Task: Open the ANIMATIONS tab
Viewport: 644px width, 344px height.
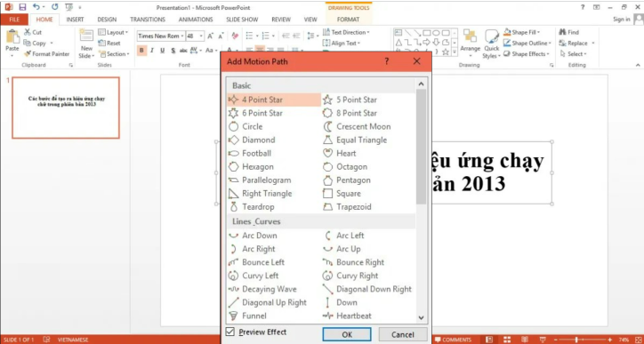Action: tap(196, 20)
